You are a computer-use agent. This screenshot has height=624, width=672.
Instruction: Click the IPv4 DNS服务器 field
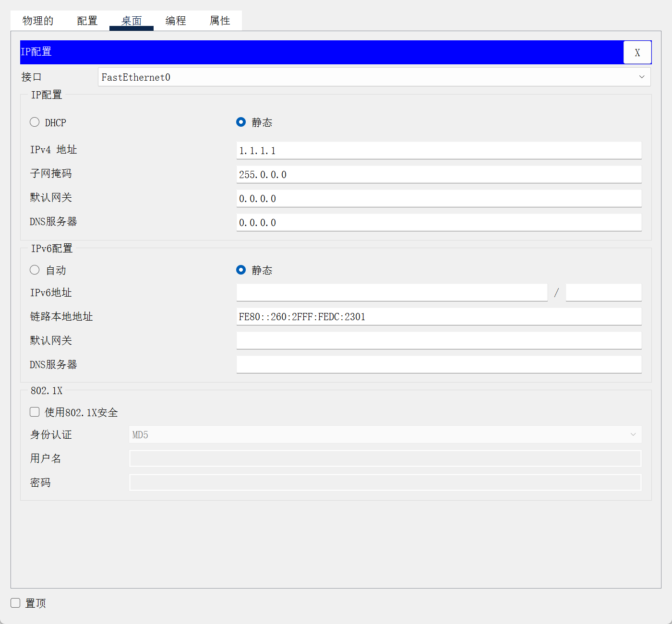[x=439, y=222]
